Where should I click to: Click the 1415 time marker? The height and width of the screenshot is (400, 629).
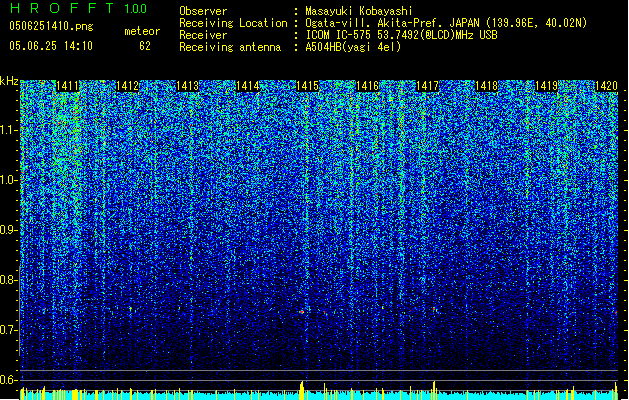tap(307, 86)
